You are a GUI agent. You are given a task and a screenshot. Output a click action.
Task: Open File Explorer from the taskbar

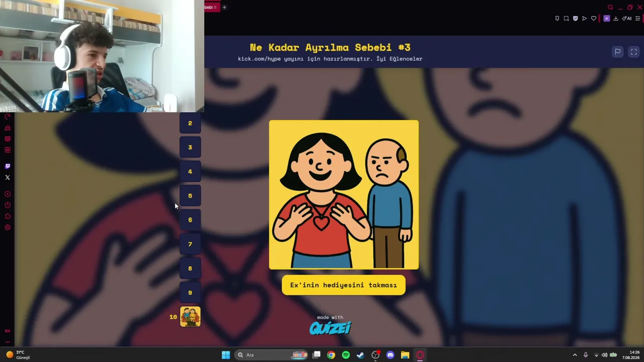tap(405, 355)
